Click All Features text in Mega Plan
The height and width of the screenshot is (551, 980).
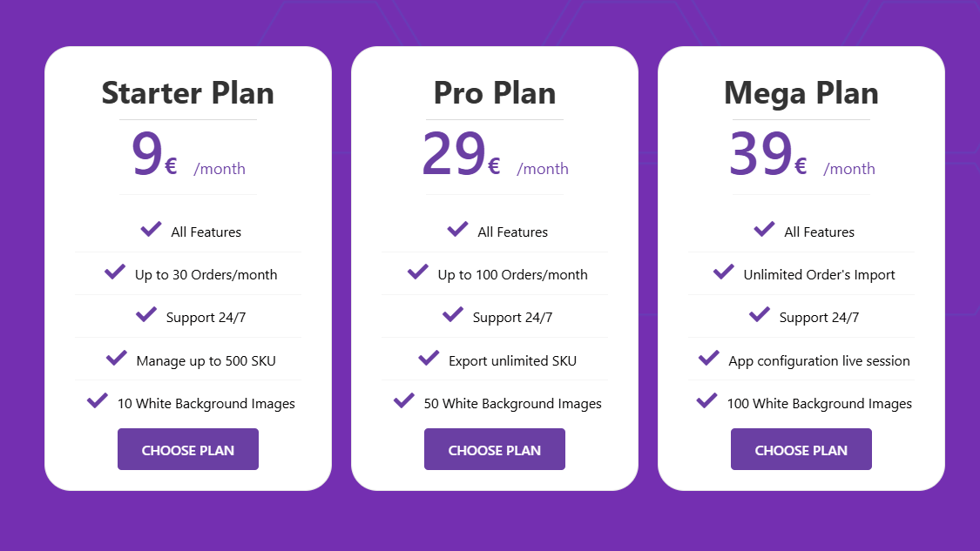(819, 232)
